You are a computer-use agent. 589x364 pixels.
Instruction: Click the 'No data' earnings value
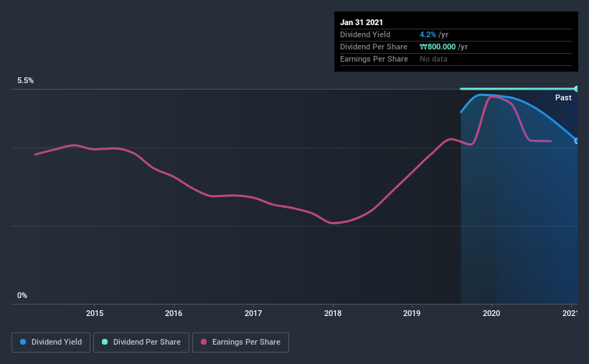tap(433, 59)
